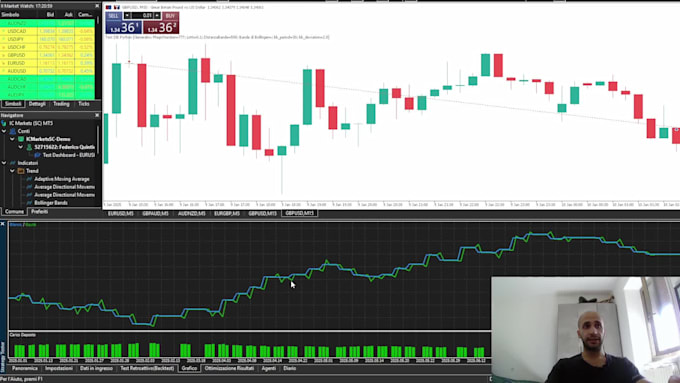Open the Panoramica tab in Strategy Tester
Screen dimensions: 680x383
pyautogui.click(x=25, y=368)
